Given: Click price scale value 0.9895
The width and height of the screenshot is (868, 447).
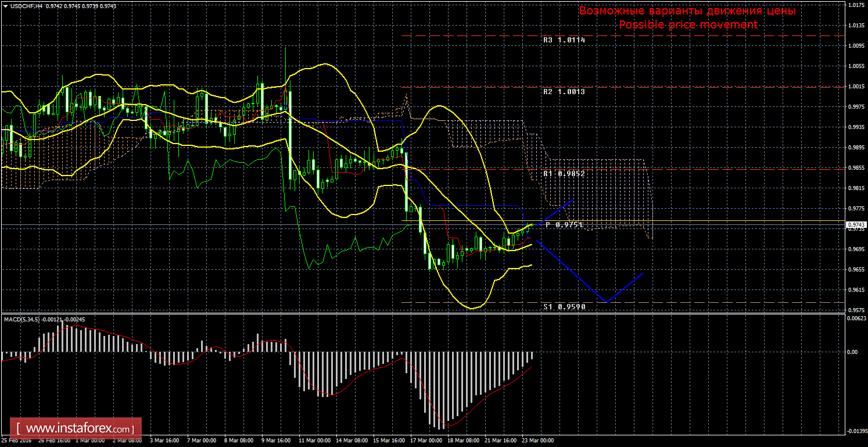Looking at the screenshot, I should [x=856, y=148].
